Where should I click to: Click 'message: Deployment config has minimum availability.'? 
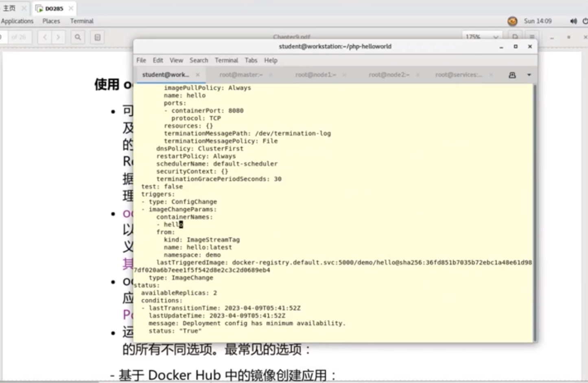click(x=247, y=324)
